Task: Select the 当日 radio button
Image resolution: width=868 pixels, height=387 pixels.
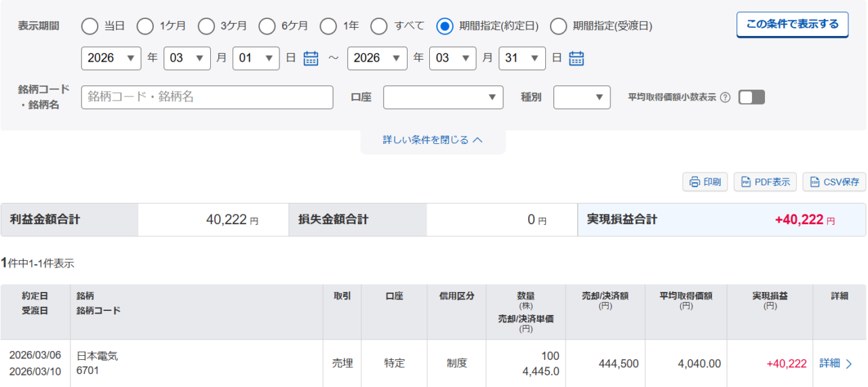Action: tap(90, 26)
